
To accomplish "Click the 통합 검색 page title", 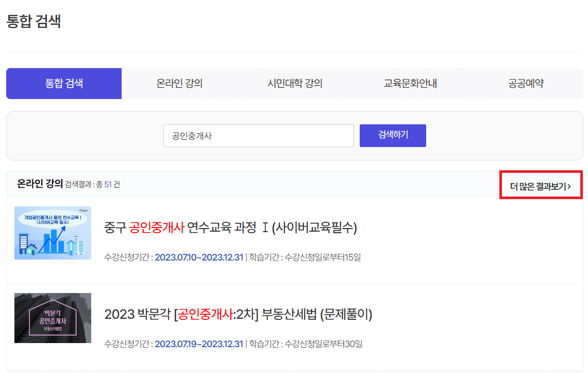I will [33, 22].
